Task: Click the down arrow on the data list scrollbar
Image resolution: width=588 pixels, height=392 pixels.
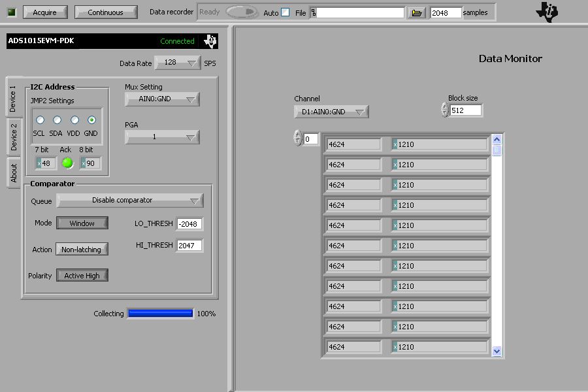Action: click(x=497, y=351)
